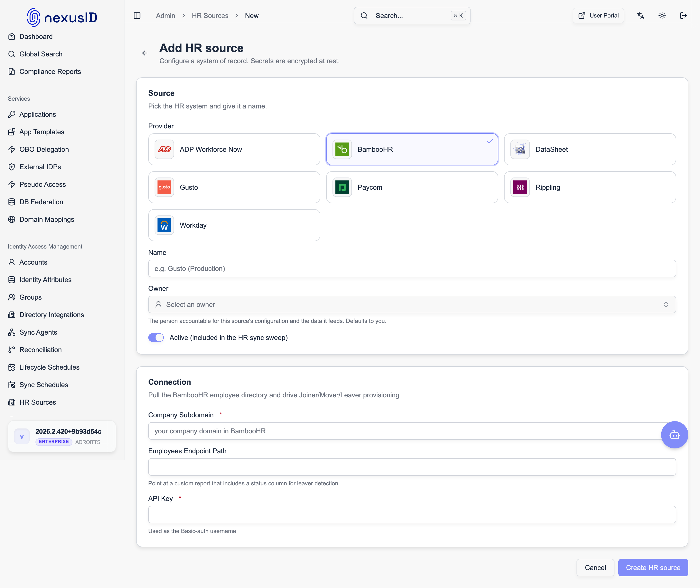
Task: Click the HR Sources breadcrumb
Action: click(210, 16)
